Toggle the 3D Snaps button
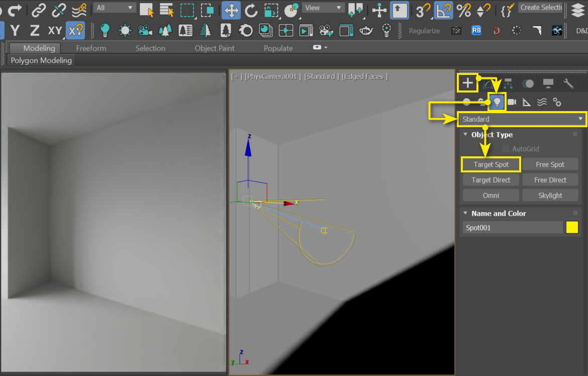 click(x=423, y=10)
